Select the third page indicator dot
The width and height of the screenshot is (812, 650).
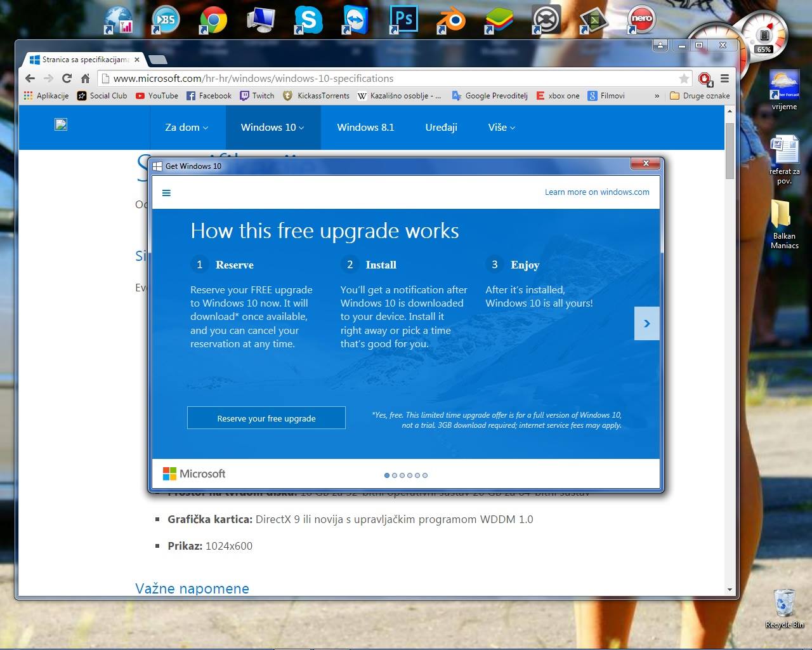point(402,475)
